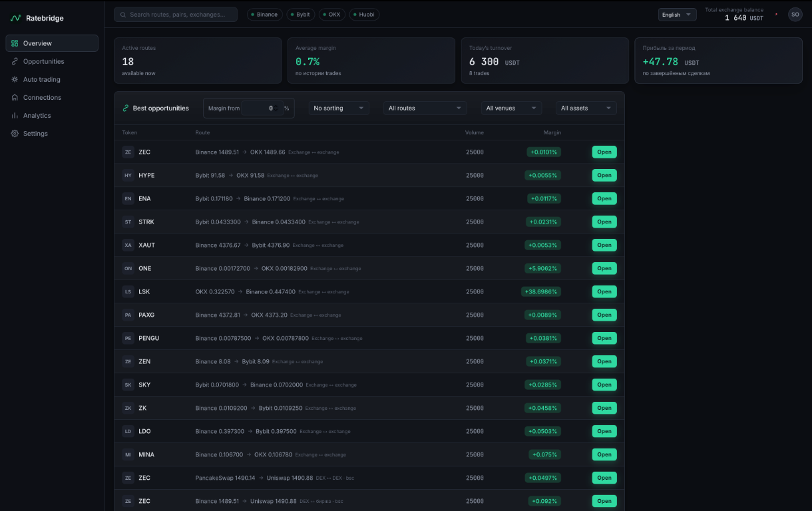Viewport: 812px width, 511px height.
Task: Toggle the Binance exchange chip
Action: pos(265,14)
